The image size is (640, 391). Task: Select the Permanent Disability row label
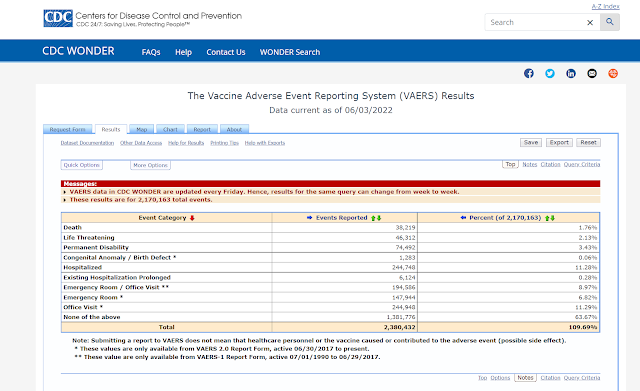tap(96, 247)
